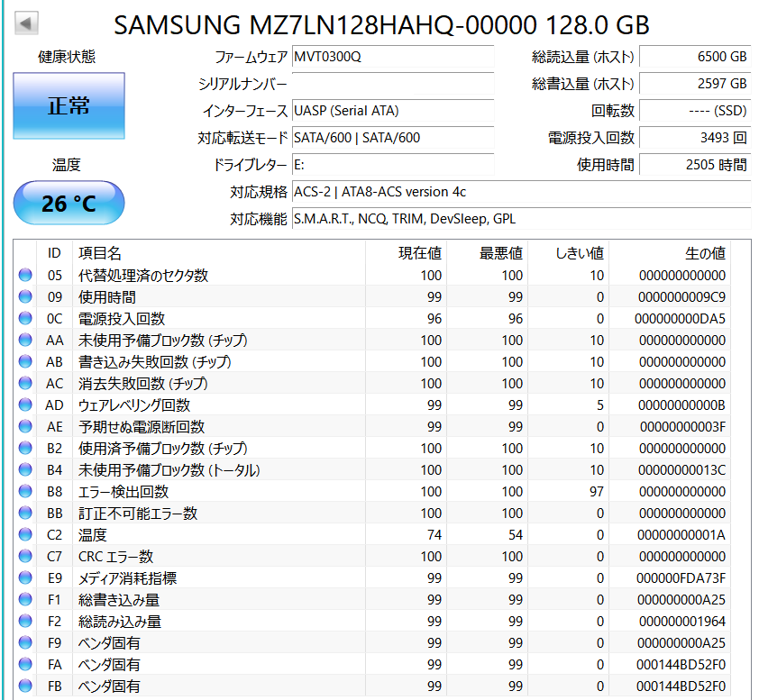Screen dimensions: 759x700
Task: Select status dot for attribute BB
Action: click(x=25, y=513)
